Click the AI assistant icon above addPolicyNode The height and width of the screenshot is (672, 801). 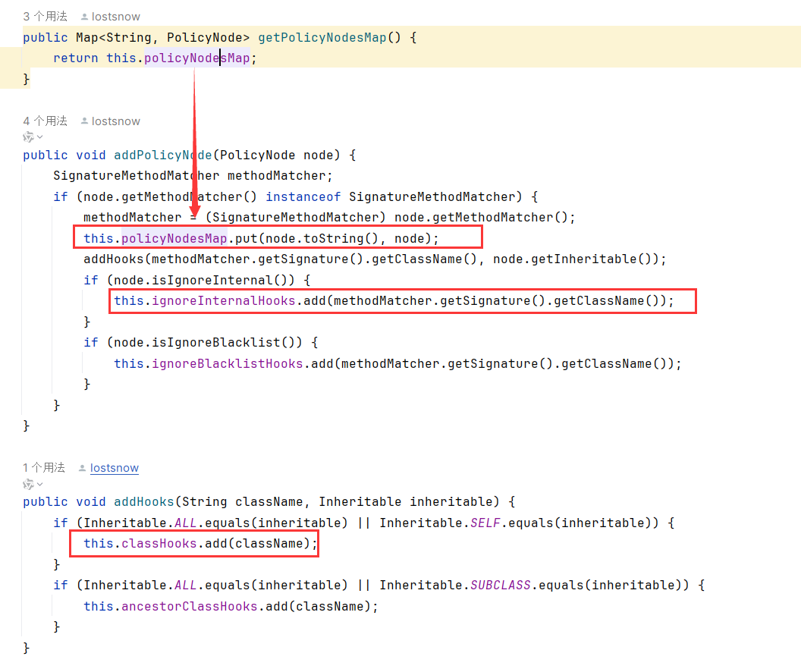[x=28, y=137]
